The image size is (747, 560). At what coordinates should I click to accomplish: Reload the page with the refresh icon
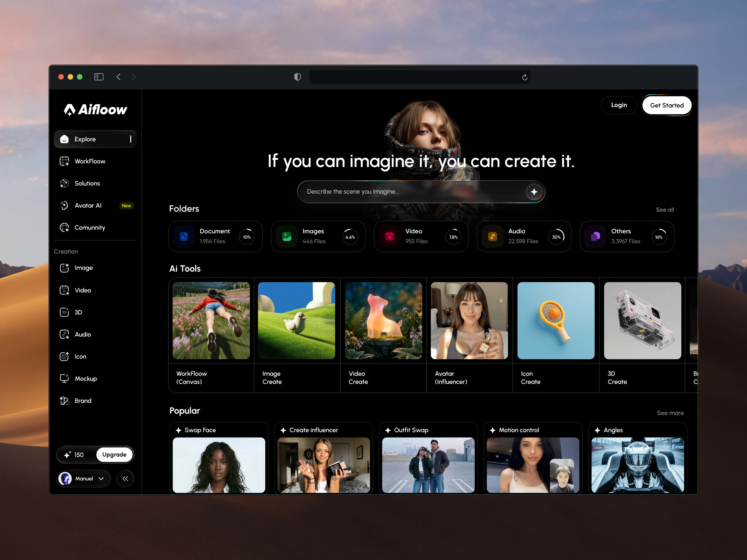coord(525,77)
